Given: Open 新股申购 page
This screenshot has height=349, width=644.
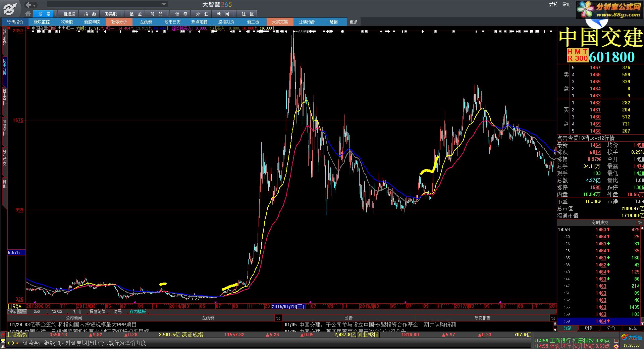Looking at the screenshot, I should (x=92, y=22).
